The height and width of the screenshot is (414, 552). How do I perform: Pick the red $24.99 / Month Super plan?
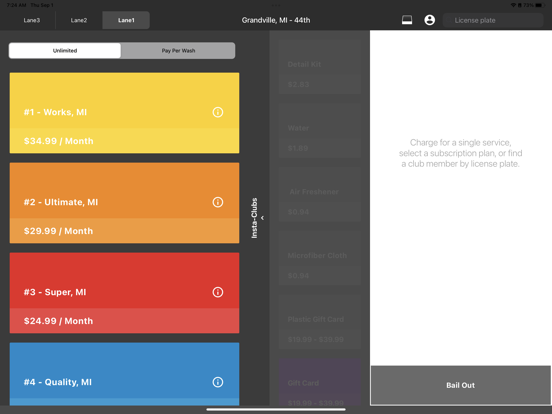point(124,293)
